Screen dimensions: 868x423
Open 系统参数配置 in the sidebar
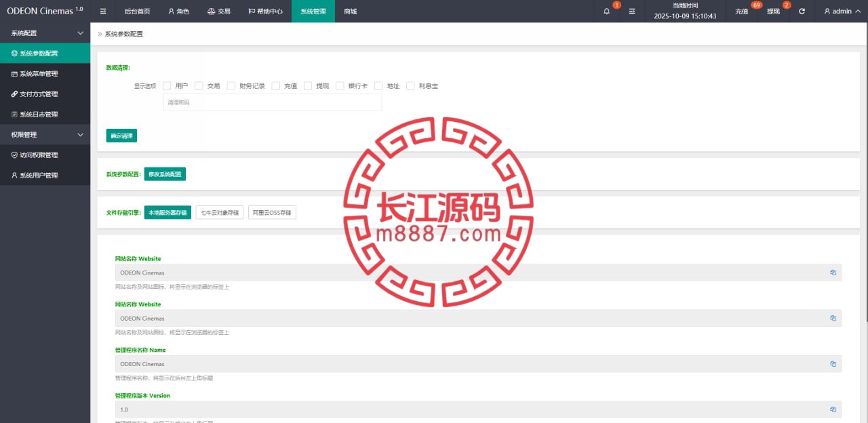coord(45,54)
